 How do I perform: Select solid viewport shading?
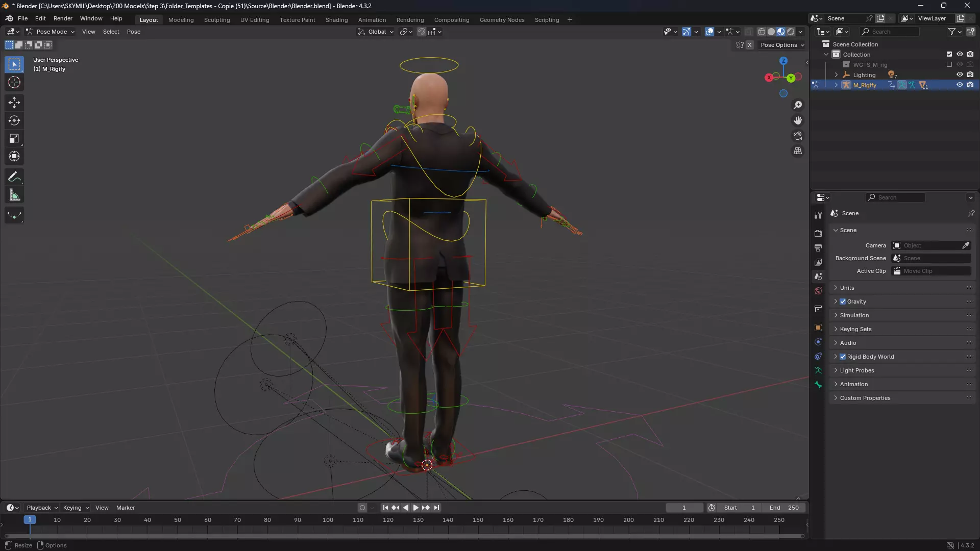[771, 32]
